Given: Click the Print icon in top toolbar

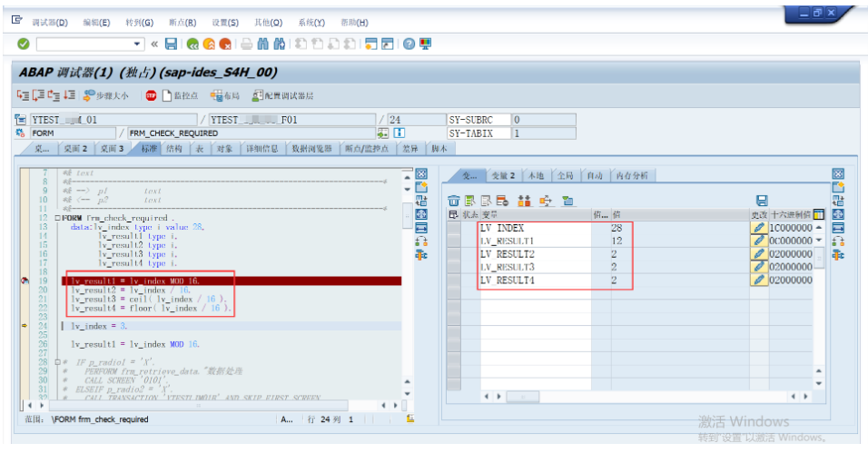Looking at the screenshot, I should click(247, 44).
